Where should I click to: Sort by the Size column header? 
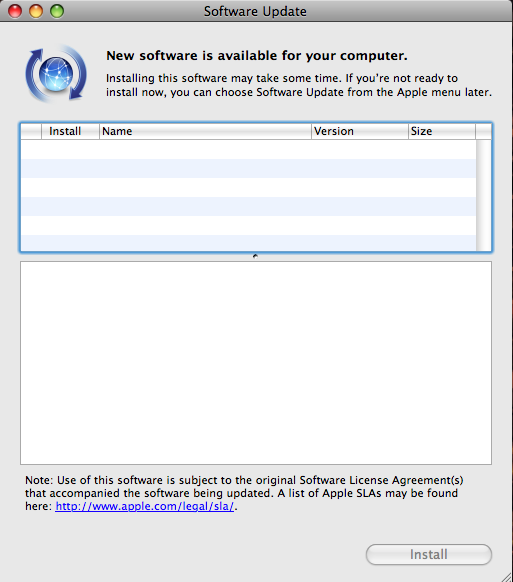pos(442,131)
